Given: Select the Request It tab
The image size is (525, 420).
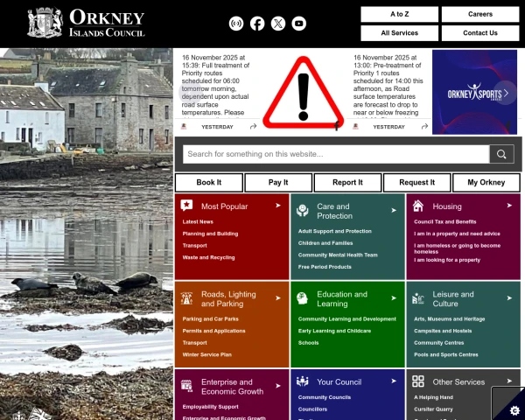Looking at the screenshot, I should (x=416, y=183).
